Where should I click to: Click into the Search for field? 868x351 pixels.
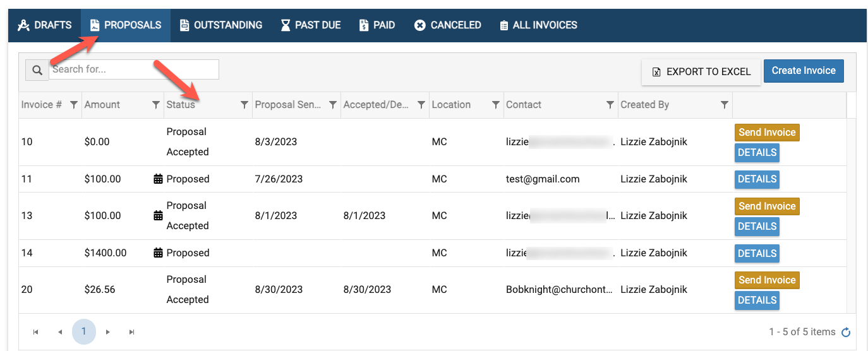coord(134,69)
